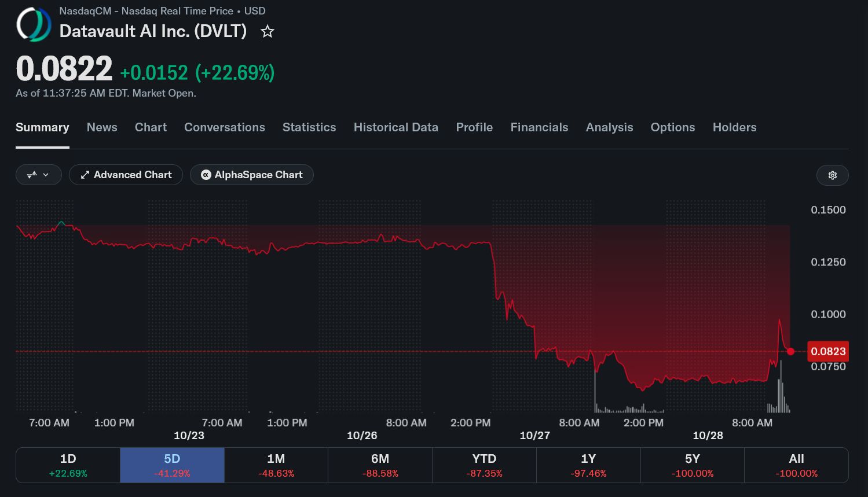
Task: Open chart settings gear icon
Action: click(832, 175)
